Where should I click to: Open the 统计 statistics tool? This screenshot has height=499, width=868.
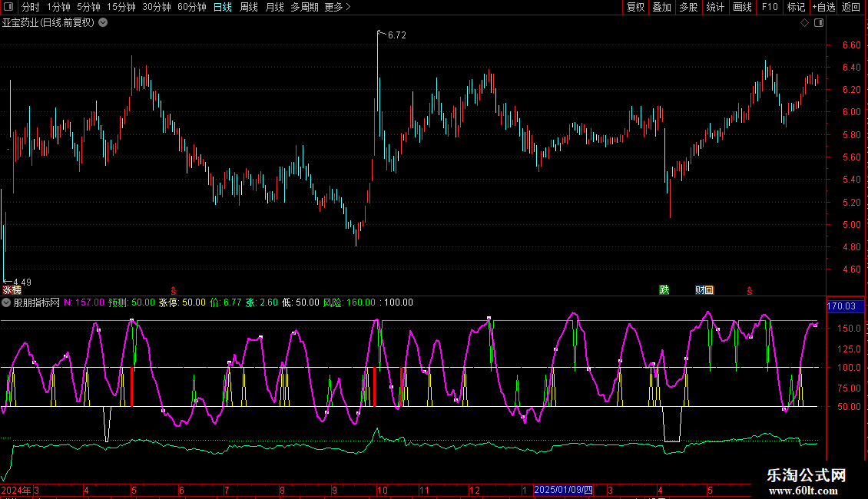714,7
